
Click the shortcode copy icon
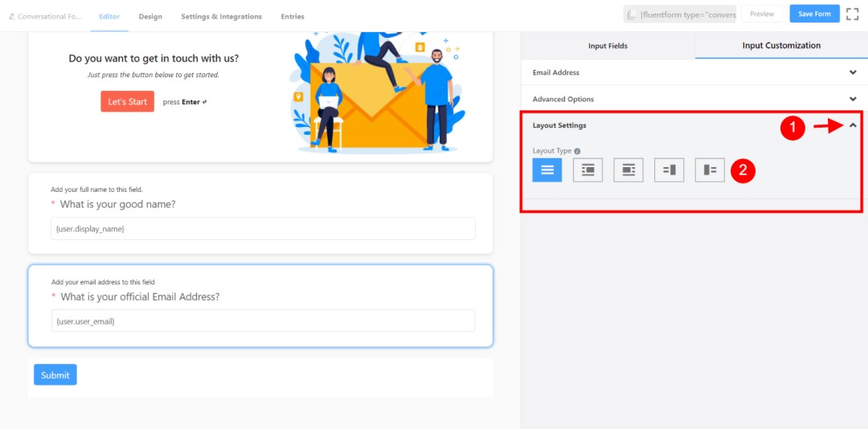click(x=631, y=14)
